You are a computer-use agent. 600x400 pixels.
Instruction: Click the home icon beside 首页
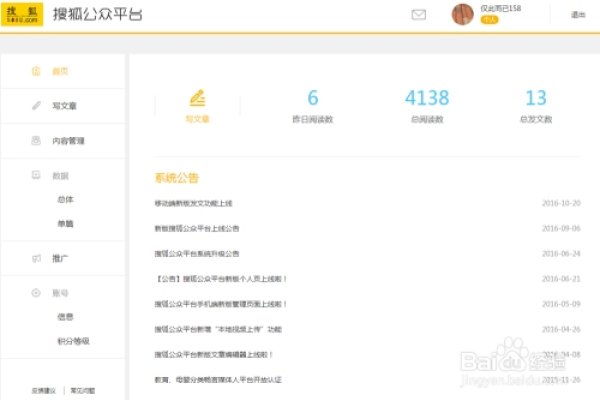36,71
